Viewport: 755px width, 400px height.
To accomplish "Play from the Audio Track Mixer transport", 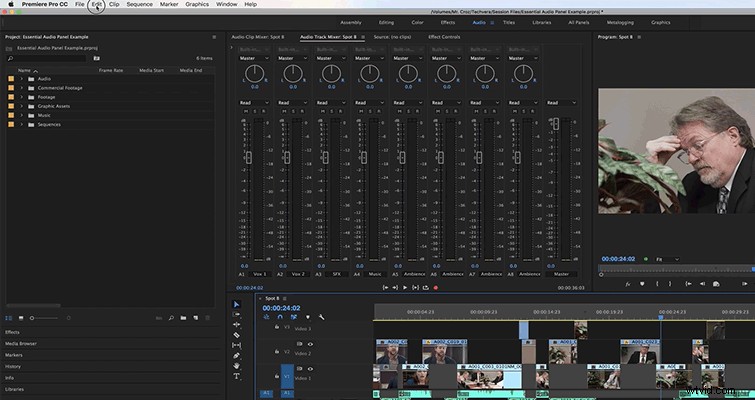I will click(404, 287).
